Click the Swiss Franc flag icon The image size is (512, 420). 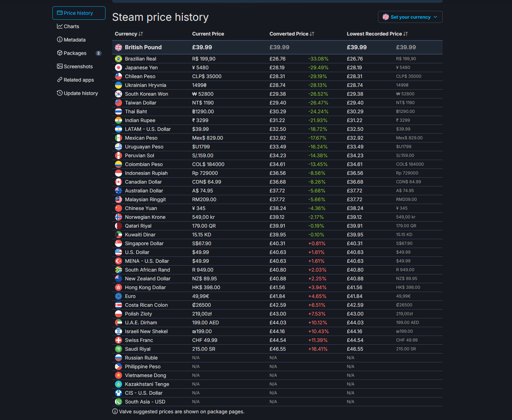pyautogui.click(x=119, y=340)
